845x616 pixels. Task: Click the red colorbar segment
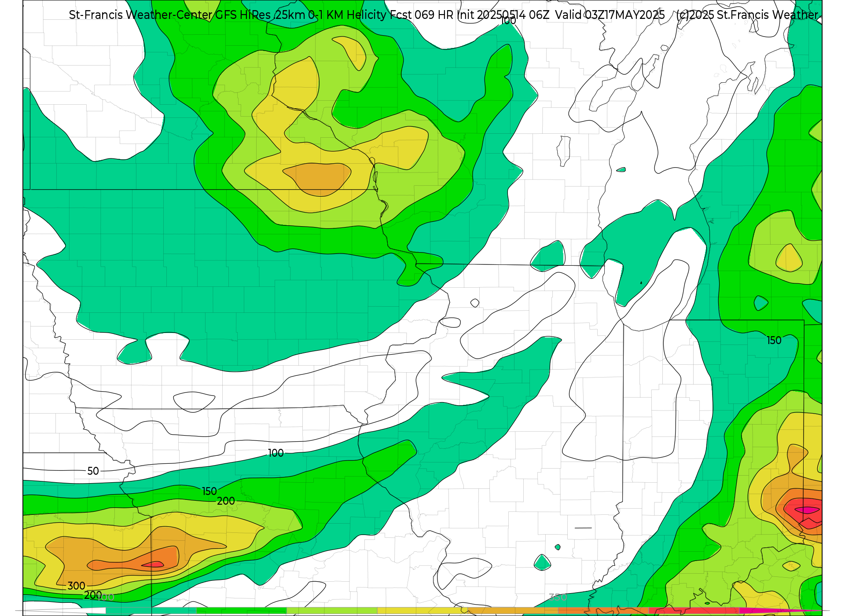pyautogui.click(x=694, y=611)
